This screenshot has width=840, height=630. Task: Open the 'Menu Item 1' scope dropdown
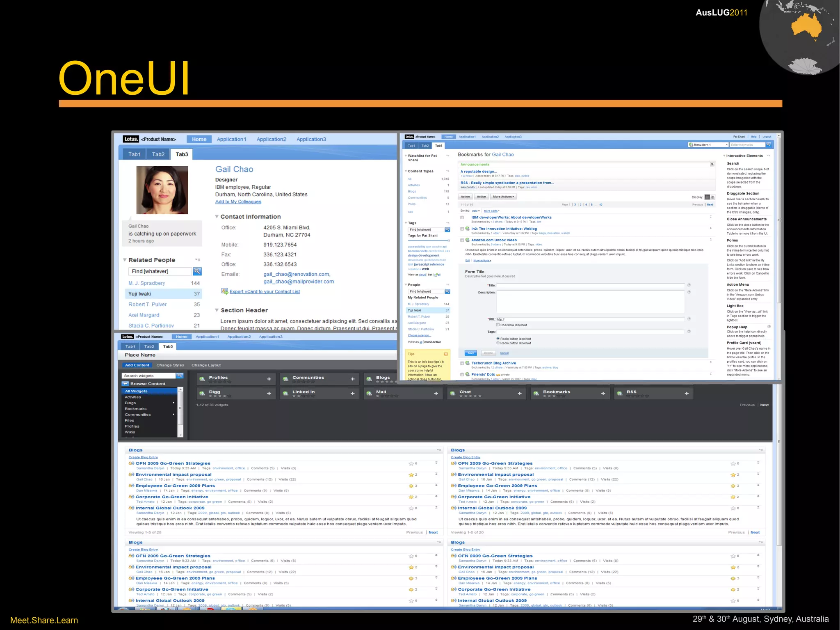[708, 144]
